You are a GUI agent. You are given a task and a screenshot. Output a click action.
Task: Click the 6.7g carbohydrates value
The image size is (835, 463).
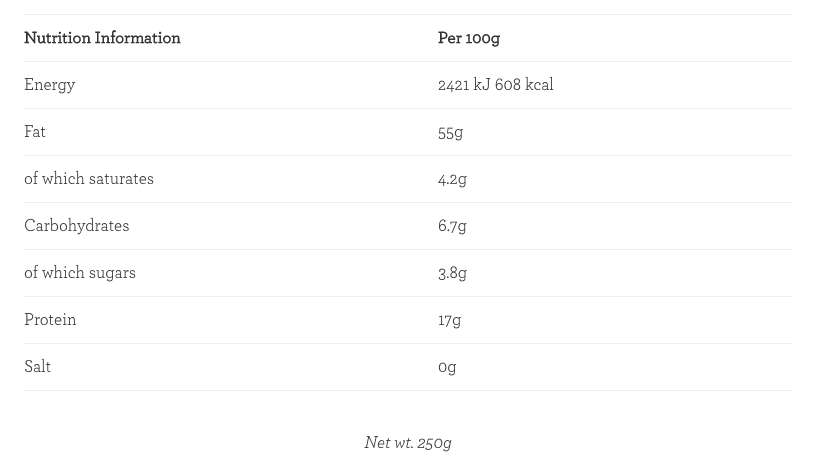tap(452, 226)
